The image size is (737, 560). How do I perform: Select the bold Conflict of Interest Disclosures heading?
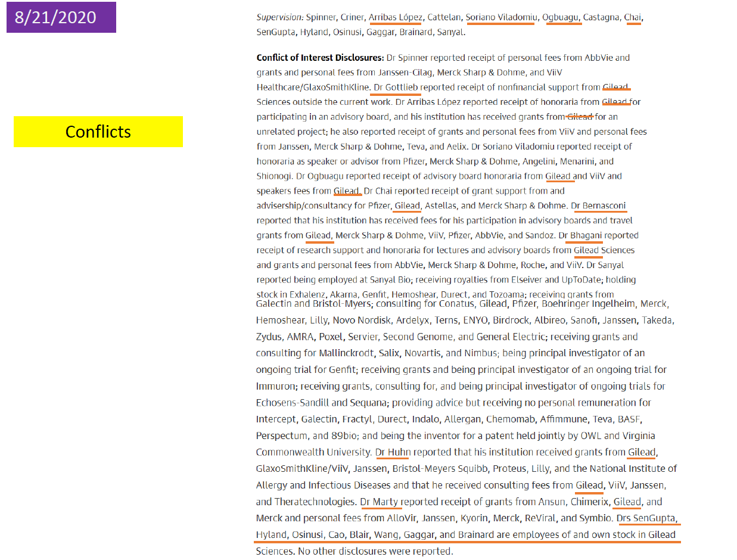click(320, 58)
